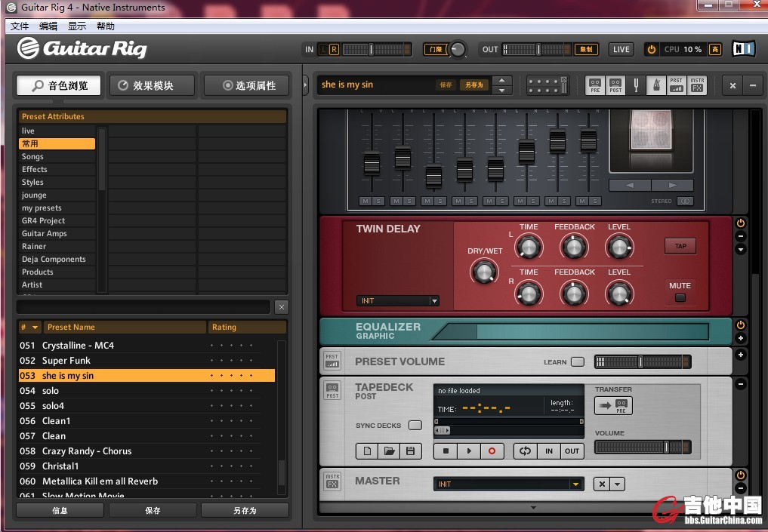The width and height of the screenshot is (768, 532).
Task: Open the Tuner with the tuning fork icon
Action: point(636,85)
